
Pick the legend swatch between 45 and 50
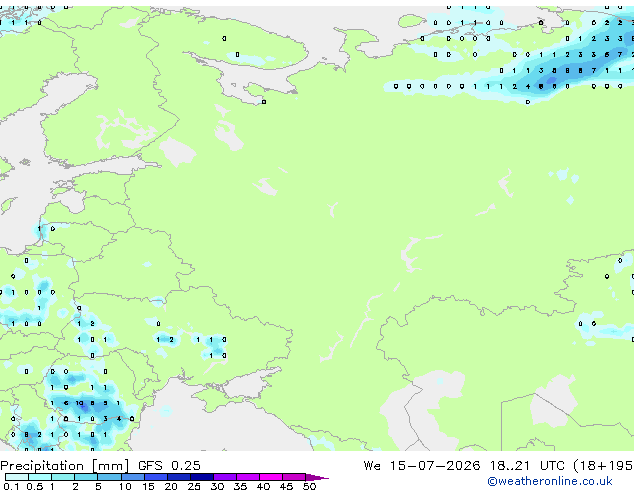294,477
